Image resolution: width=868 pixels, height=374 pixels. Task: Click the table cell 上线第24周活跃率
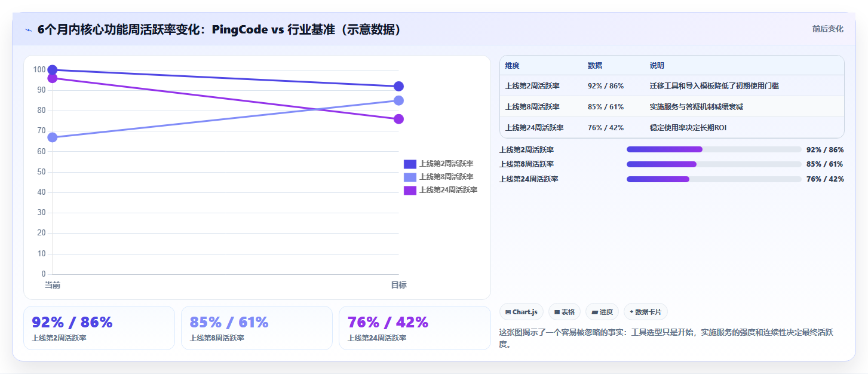pos(535,128)
